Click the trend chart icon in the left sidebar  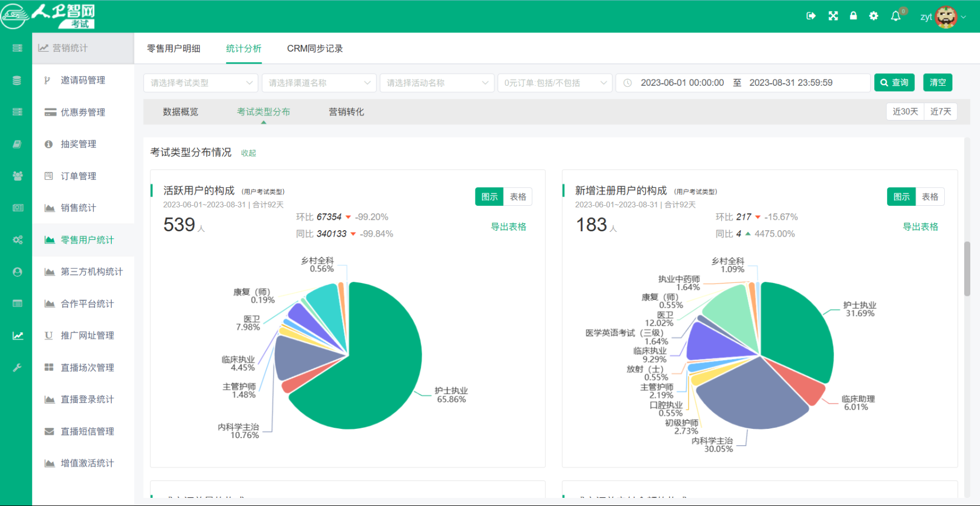point(17,335)
